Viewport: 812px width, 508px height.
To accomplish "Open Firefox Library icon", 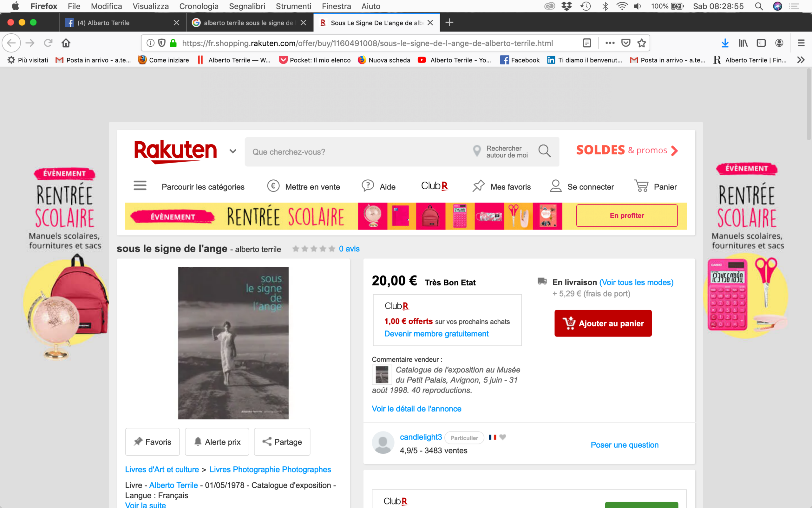I will coord(743,43).
